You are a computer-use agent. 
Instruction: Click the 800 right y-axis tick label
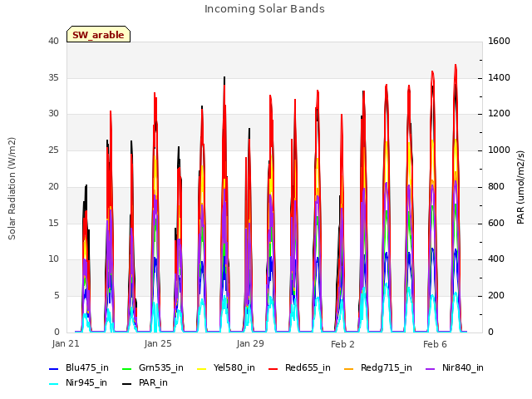click(x=496, y=186)
